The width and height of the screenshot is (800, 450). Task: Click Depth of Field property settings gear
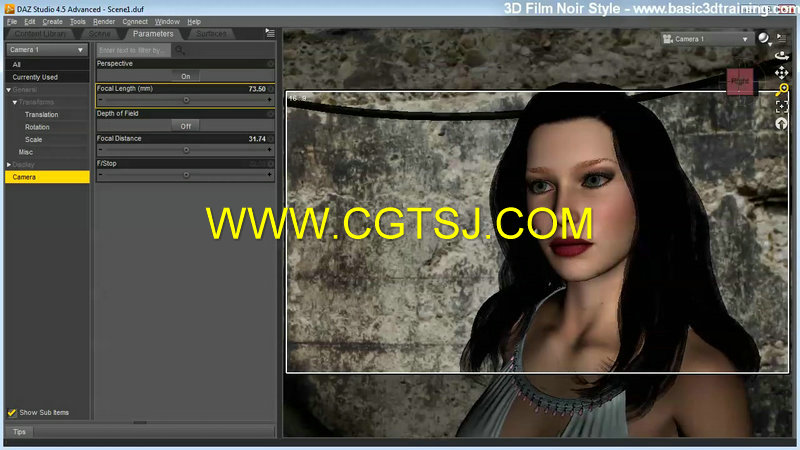tap(270, 114)
